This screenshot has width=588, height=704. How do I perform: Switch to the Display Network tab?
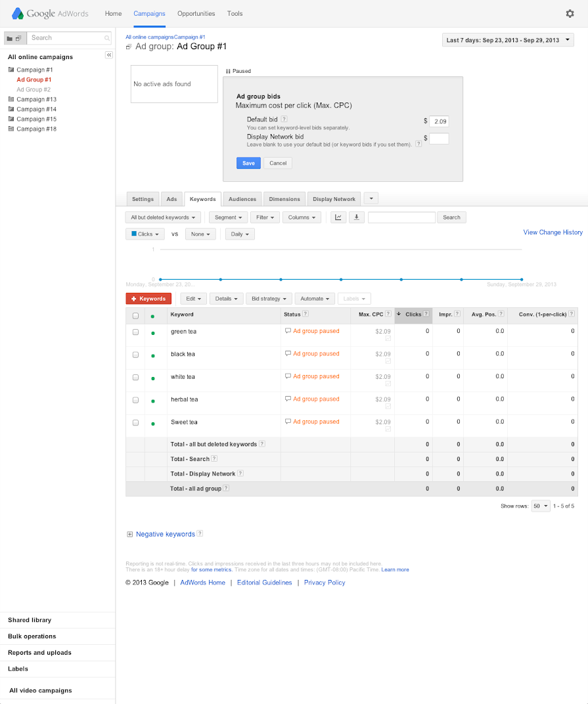coord(334,199)
